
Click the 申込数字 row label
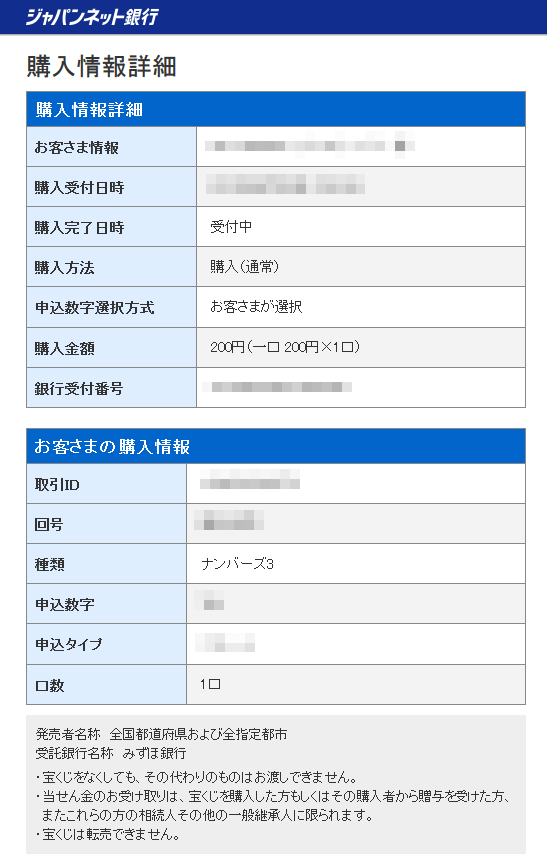(x=65, y=604)
